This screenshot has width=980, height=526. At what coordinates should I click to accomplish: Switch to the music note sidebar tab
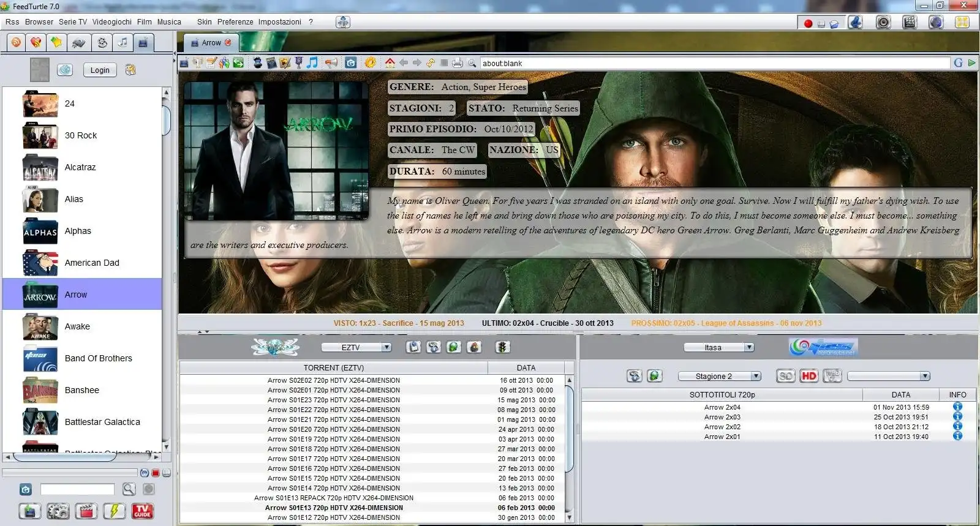[123, 43]
